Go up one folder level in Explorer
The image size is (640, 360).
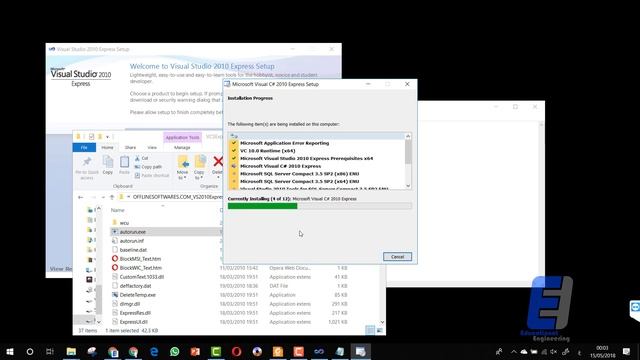tap(111, 197)
